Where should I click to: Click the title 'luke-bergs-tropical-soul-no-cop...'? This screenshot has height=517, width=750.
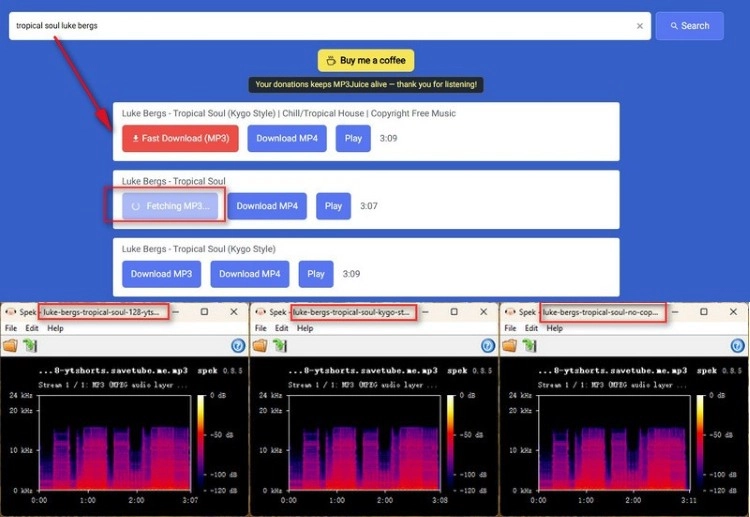coord(601,312)
